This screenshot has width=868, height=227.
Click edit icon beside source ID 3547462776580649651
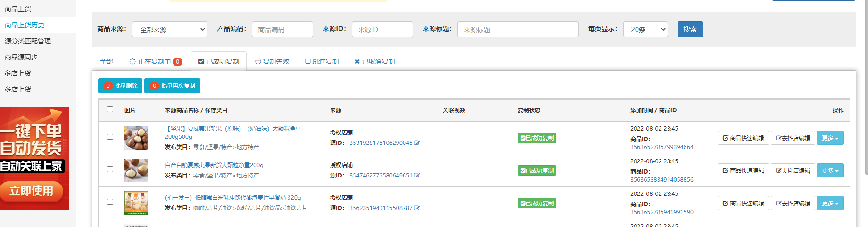[417, 176]
